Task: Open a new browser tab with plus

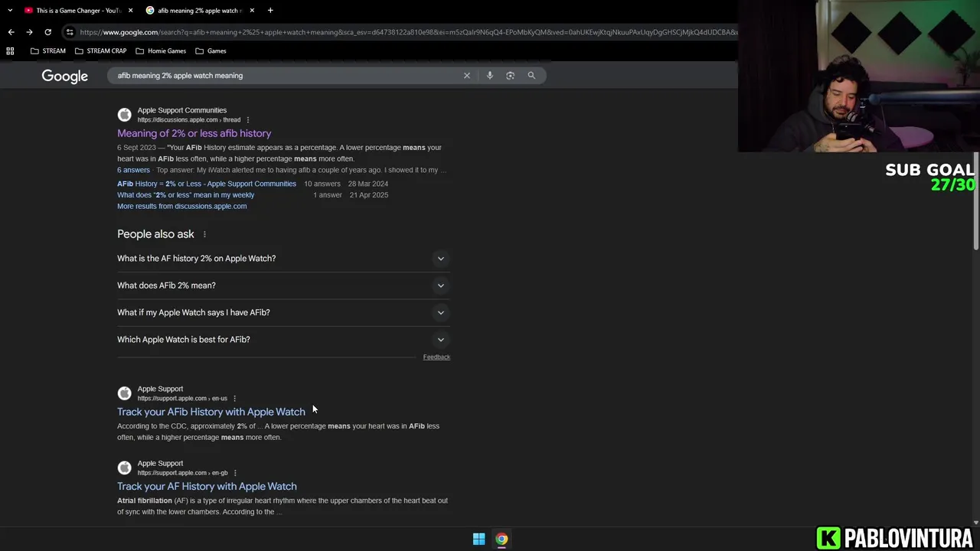Action: pos(270,10)
